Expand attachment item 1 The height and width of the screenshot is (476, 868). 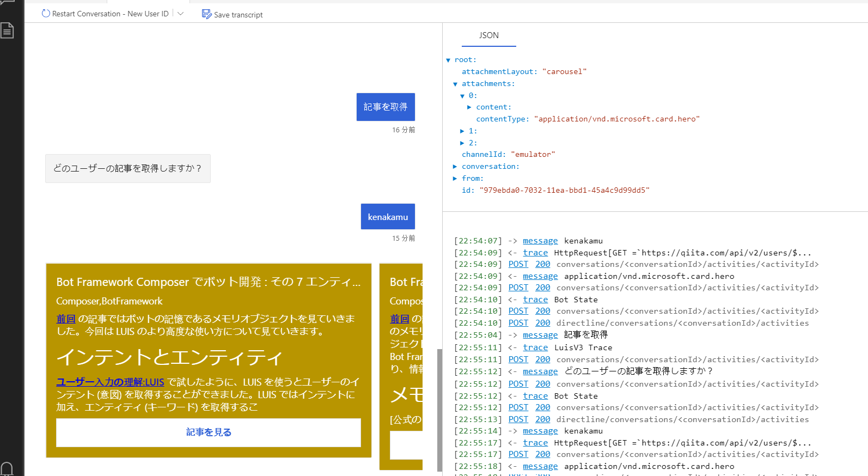tap(462, 131)
